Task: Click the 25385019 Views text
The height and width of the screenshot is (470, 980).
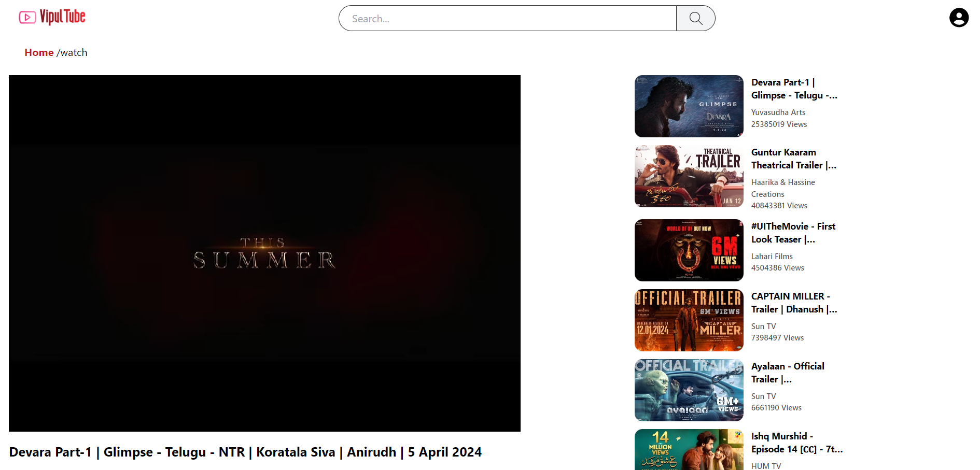Action: click(779, 124)
